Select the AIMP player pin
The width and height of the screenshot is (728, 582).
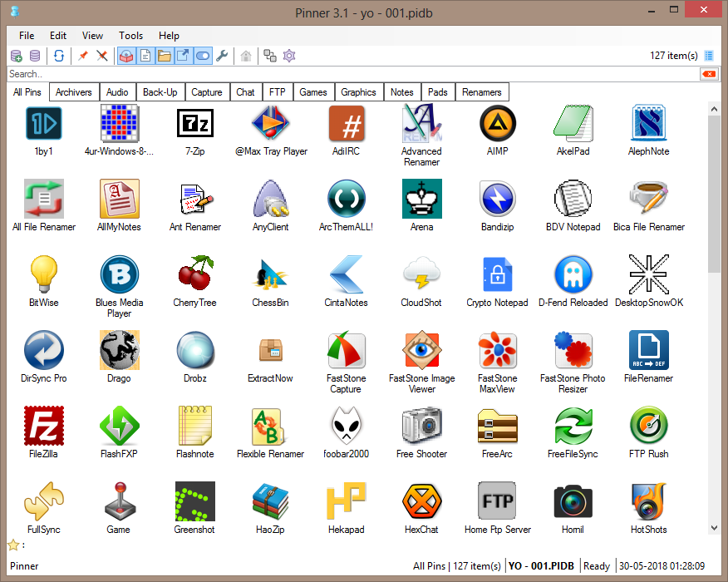point(498,124)
